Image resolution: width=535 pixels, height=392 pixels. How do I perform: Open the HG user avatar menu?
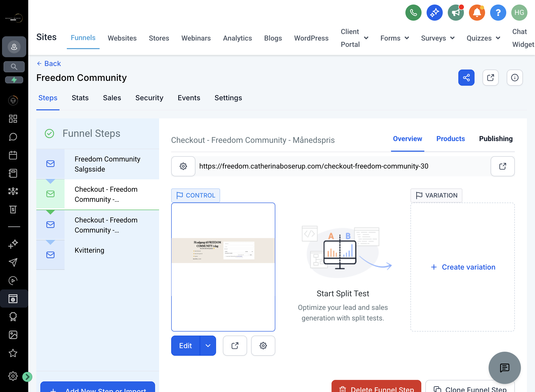tap(519, 13)
